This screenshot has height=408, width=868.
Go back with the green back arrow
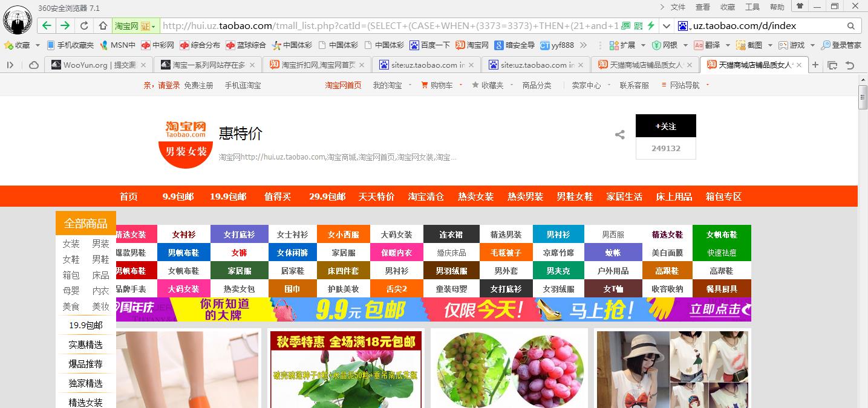(47, 26)
